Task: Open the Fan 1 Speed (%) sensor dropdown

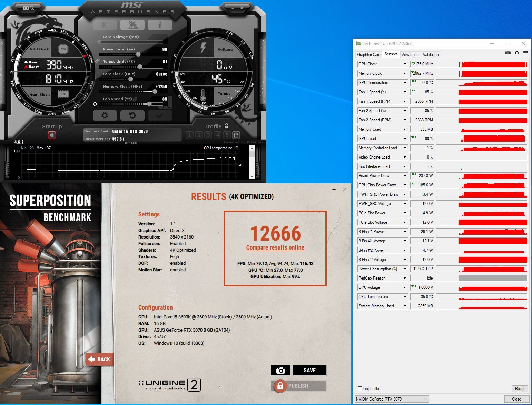Action: coord(405,92)
